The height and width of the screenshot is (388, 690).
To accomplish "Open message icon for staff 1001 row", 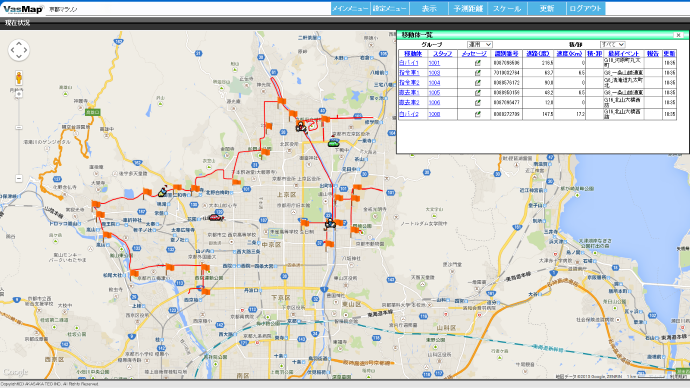I will (477, 63).
